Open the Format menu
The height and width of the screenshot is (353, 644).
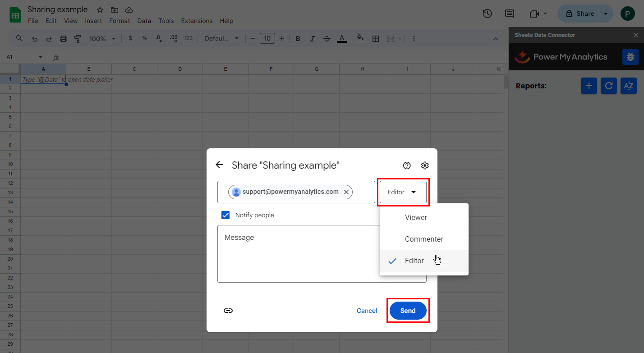[120, 21]
